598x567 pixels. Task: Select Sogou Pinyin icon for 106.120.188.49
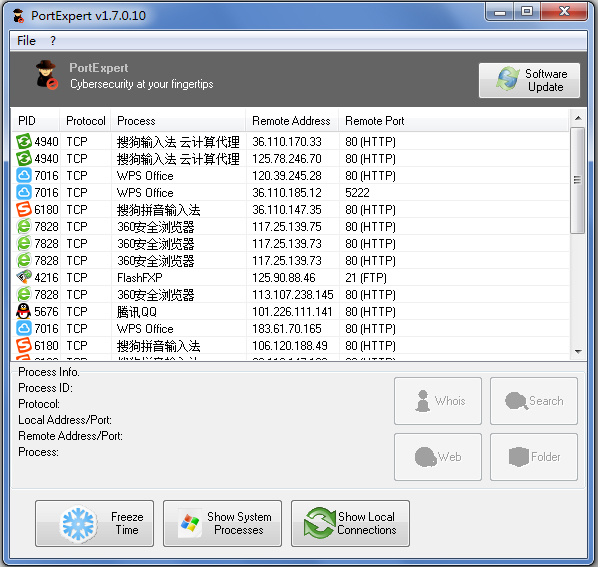24,345
